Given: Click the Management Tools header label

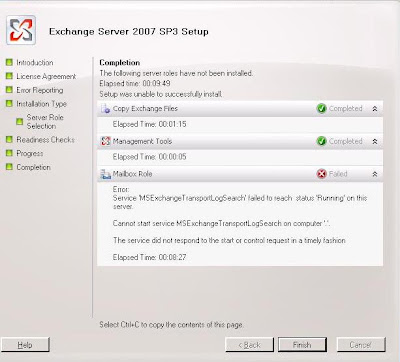Looking at the screenshot, I should [142, 141].
